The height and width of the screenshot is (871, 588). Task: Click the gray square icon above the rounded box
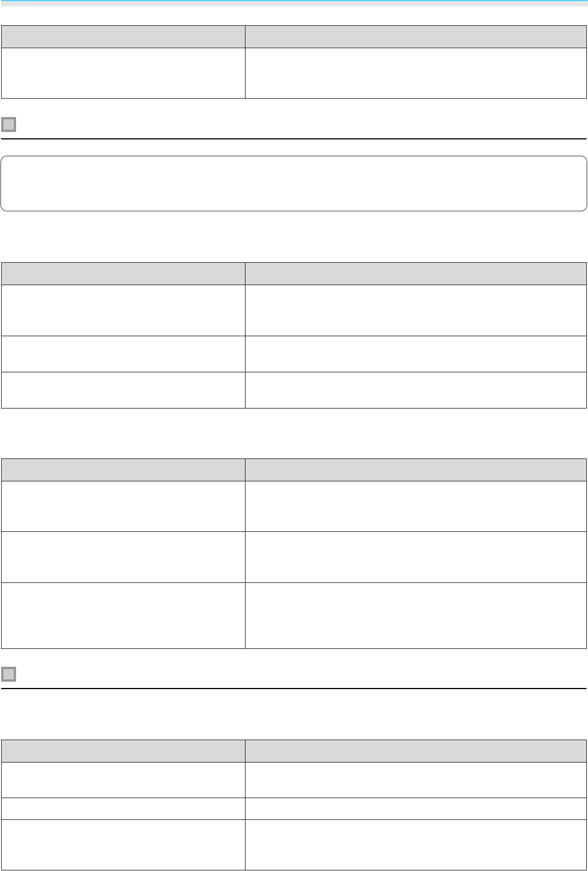click(x=9, y=125)
